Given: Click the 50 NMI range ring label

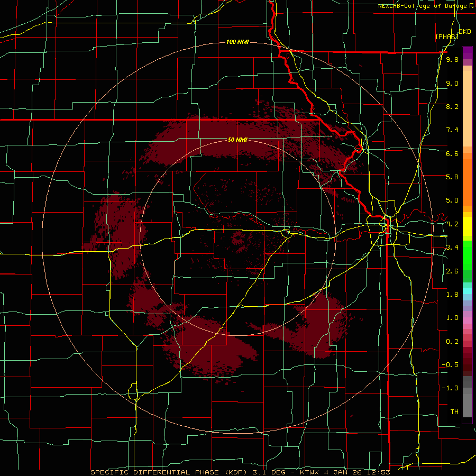Looking at the screenshot, I should tap(237, 140).
